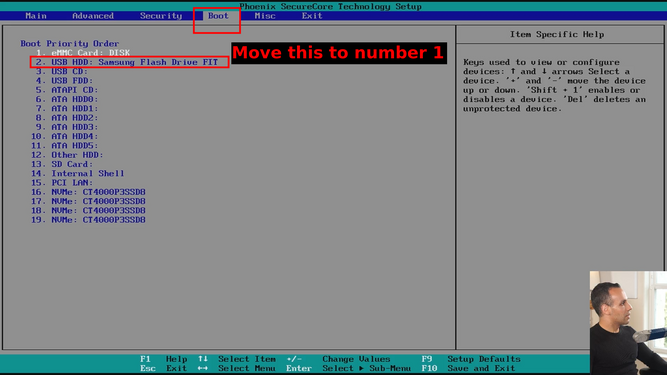Go to the Misc tab
Viewport: 667px width, 375px height.
click(x=265, y=16)
